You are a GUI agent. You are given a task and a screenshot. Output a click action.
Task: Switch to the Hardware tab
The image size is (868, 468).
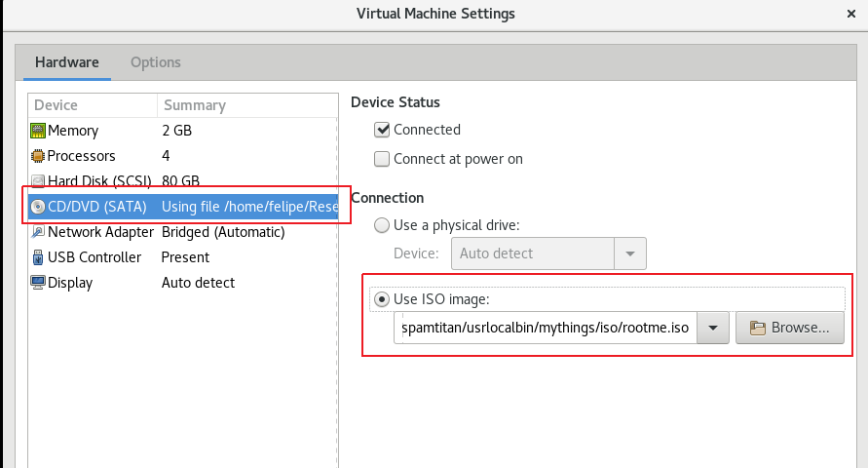tap(67, 62)
